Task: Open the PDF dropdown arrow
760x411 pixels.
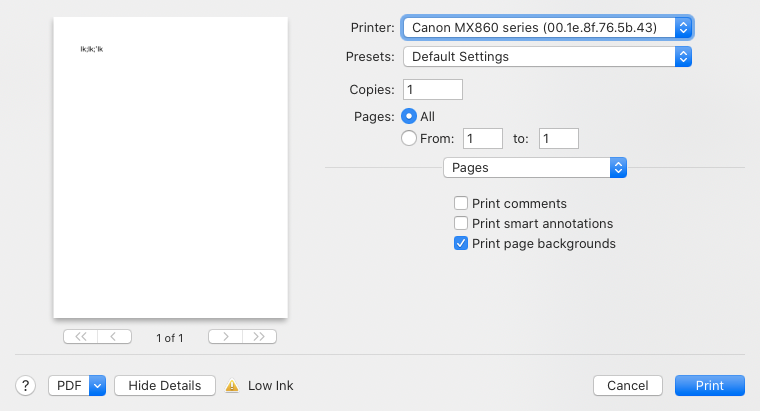Action: [97, 385]
